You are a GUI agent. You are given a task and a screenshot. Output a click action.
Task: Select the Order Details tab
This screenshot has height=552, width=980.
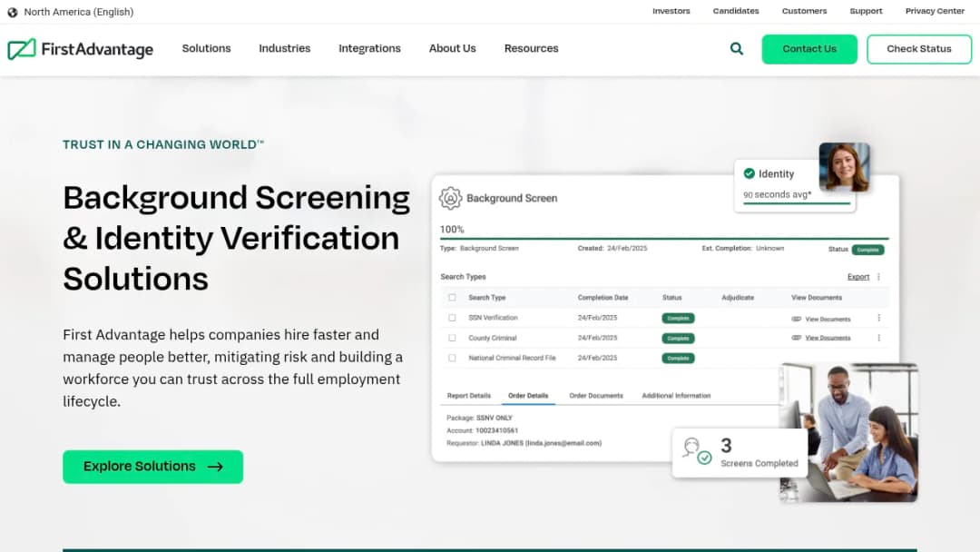pyautogui.click(x=528, y=396)
